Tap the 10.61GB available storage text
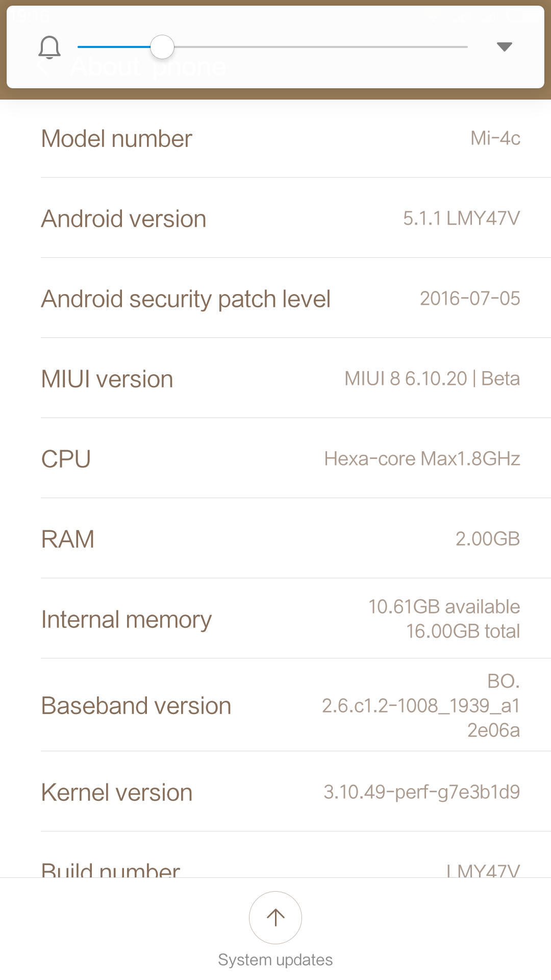The width and height of the screenshot is (551, 980). (444, 607)
